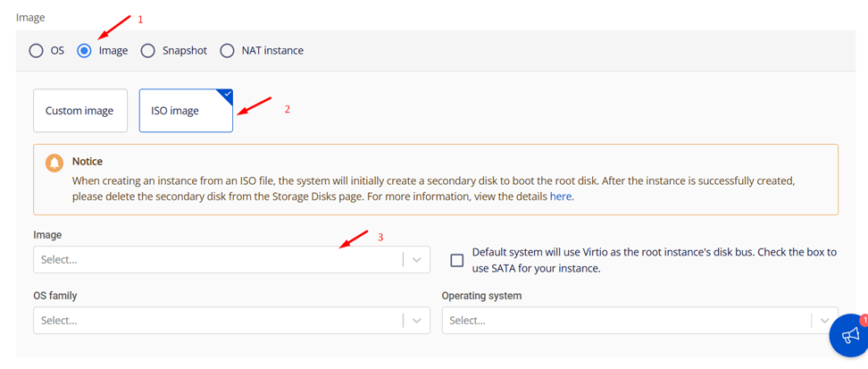Select the NAT instance radio button
Viewport: 868px width, 369px height.
(228, 51)
